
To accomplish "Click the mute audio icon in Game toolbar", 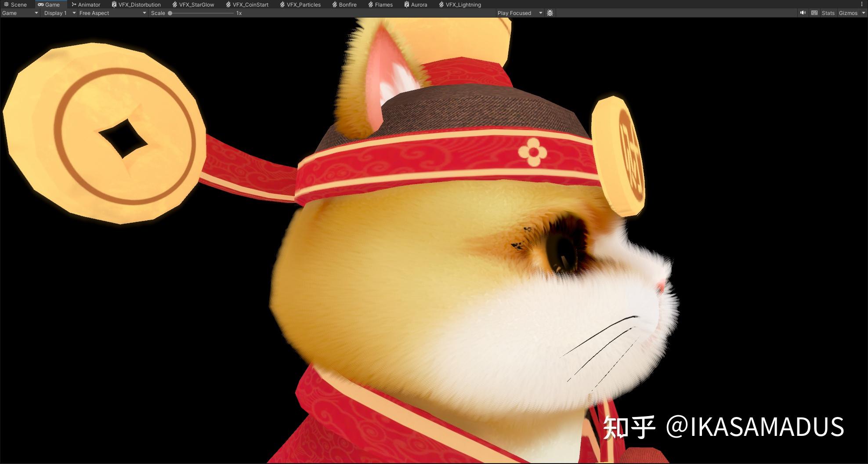I will point(803,12).
